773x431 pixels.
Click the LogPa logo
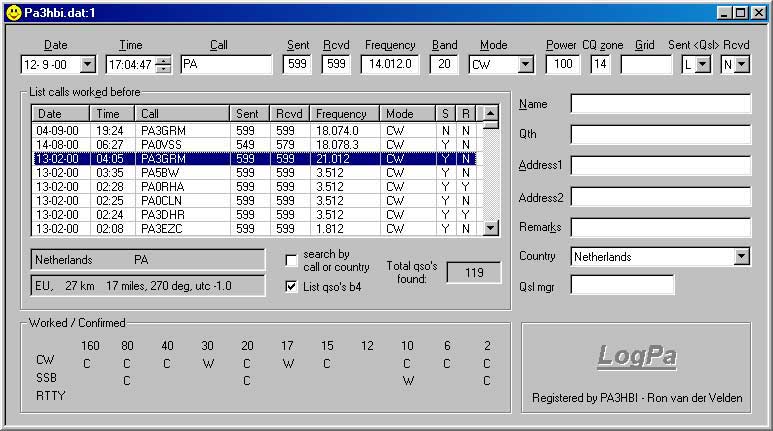(x=637, y=356)
